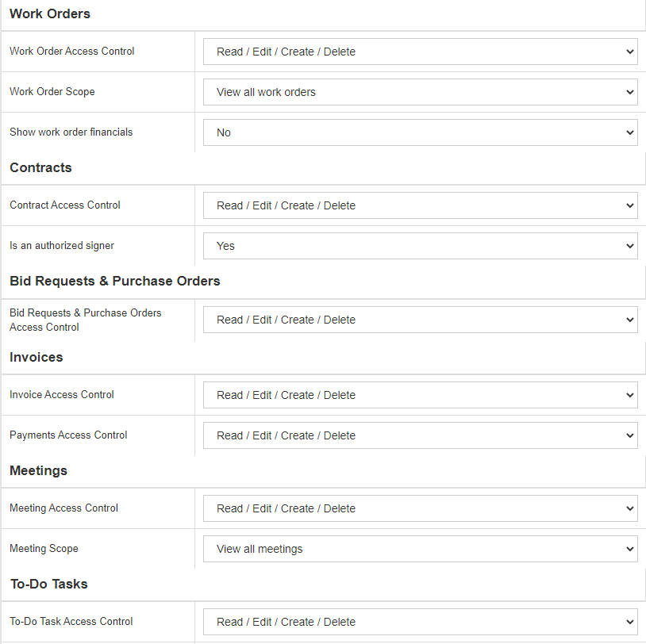Open the Invoice Access Control dropdown

[x=420, y=395]
